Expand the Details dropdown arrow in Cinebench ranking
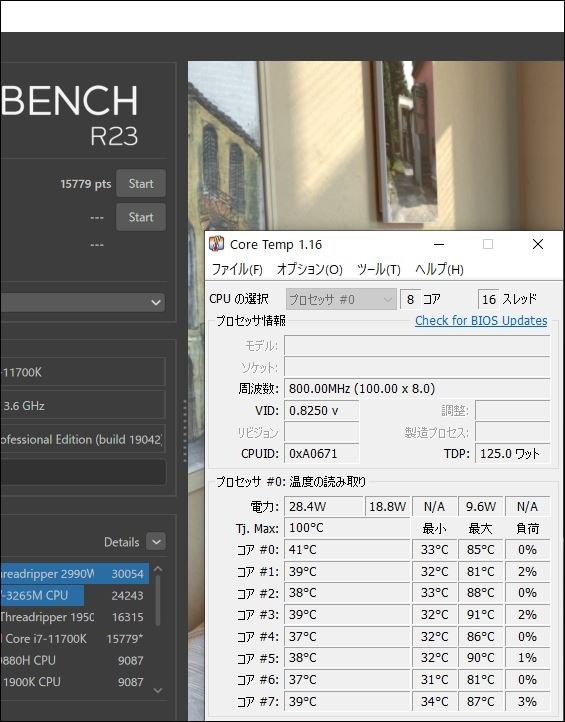 click(x=156, y=542)
